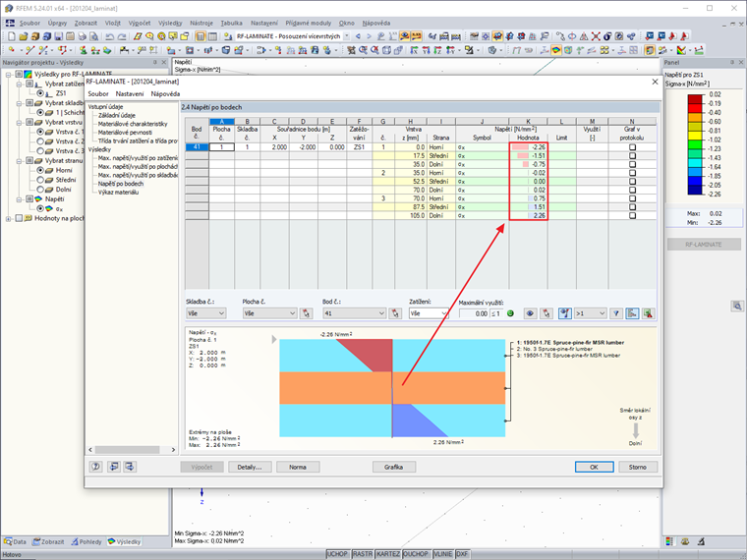Image resolution: width=747 pixels, height=560 pixels.
Task: Click the Grafika button
Action: (x=394, y=467)
